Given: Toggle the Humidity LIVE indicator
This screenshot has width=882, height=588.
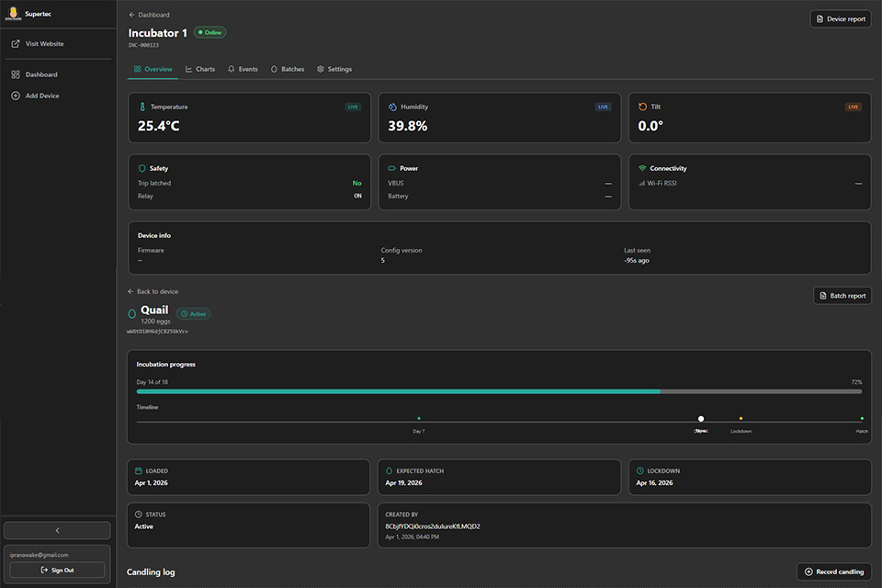Looking at the screenshot, I should (x=603, y=107).
